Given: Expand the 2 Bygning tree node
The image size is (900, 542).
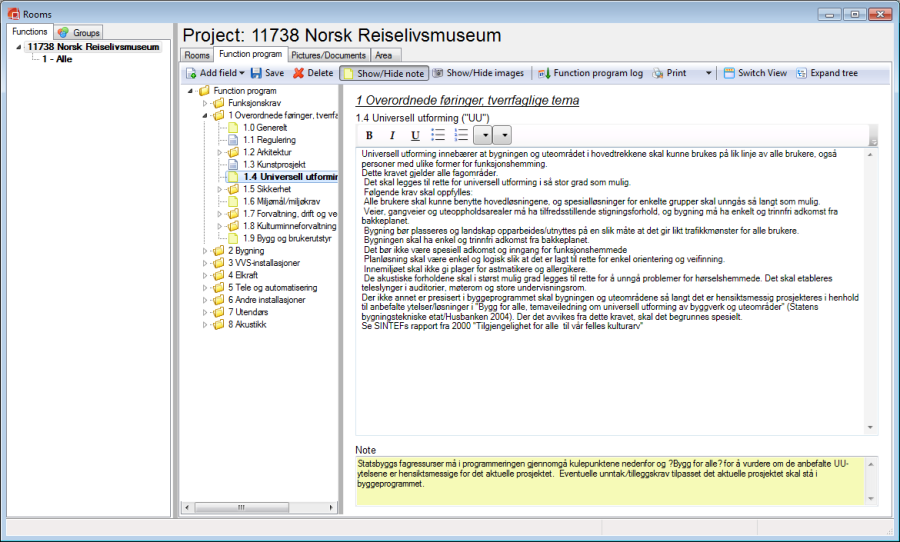Looking at the screenshot, I should (x=205, y=251).
